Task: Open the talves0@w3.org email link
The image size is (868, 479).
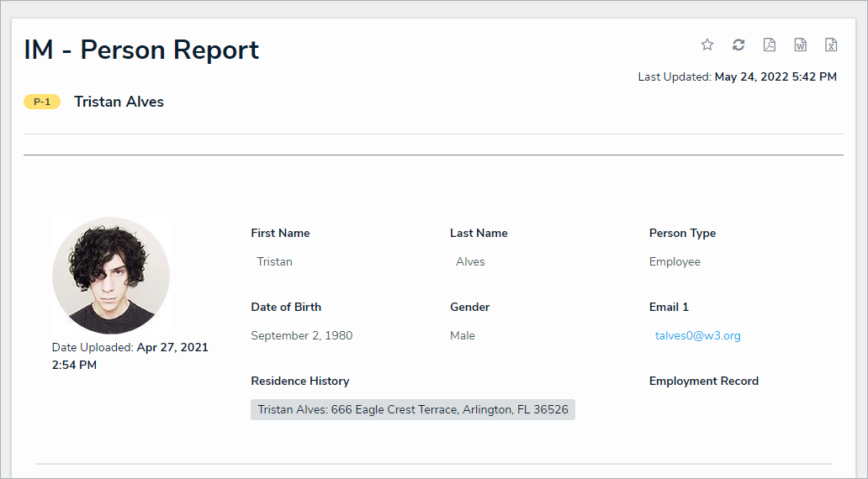Action: coord(697,335)
